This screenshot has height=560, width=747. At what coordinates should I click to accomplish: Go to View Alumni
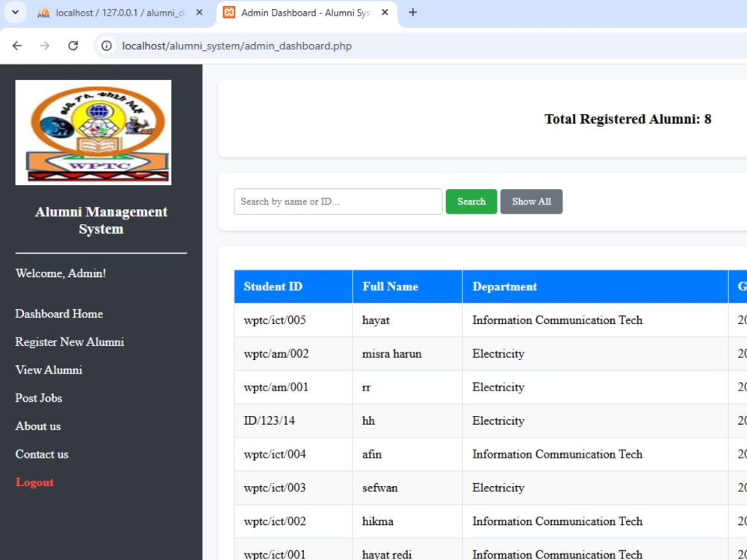(x=49, y=370)
